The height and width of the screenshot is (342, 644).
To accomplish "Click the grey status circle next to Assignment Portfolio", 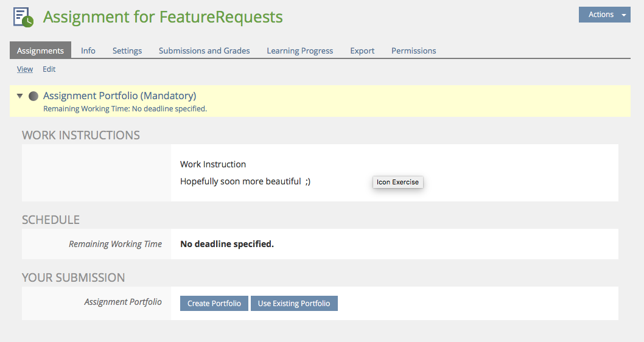I will (x=33, y=96).
